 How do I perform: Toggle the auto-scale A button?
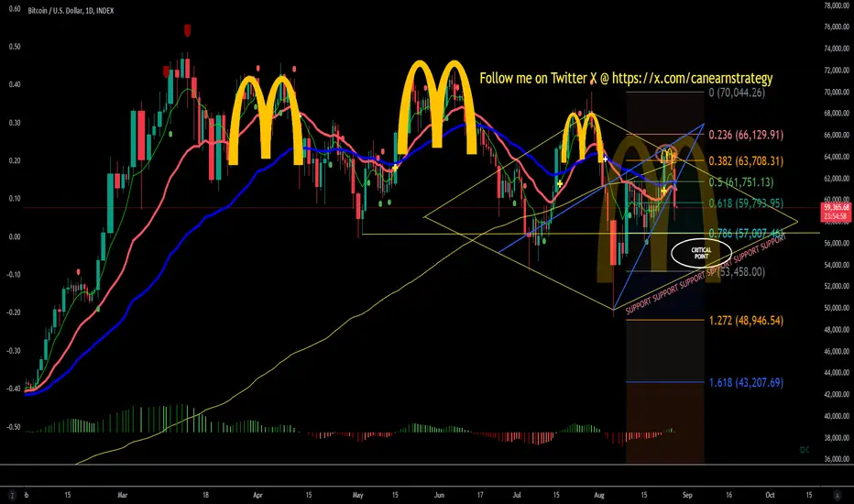tap(838, 495)
